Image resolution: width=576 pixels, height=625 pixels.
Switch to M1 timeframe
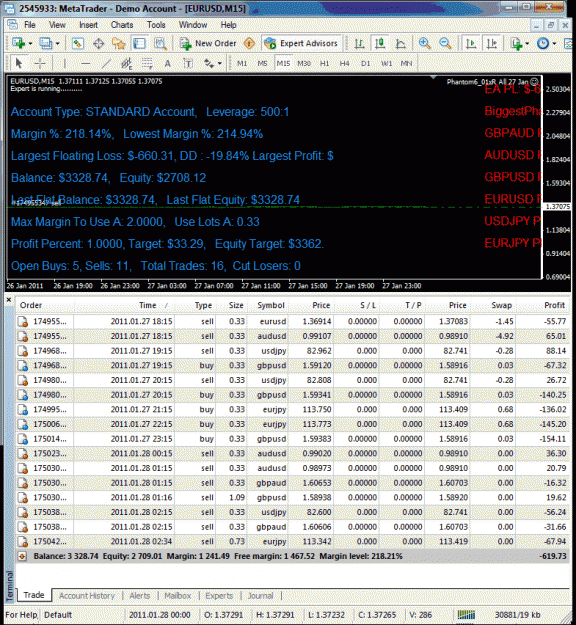(x=242, y=63)
